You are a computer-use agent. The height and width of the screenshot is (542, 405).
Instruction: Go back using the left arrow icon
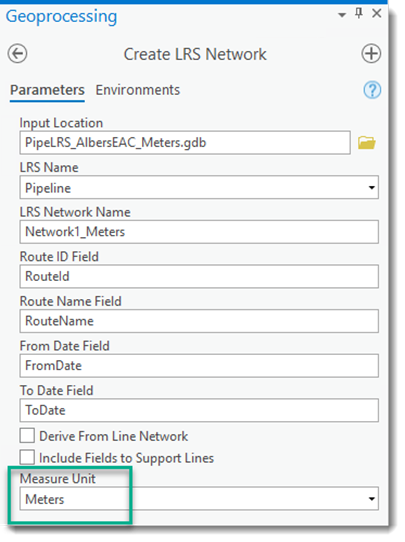pyautogui.click(x=17, y=54)
